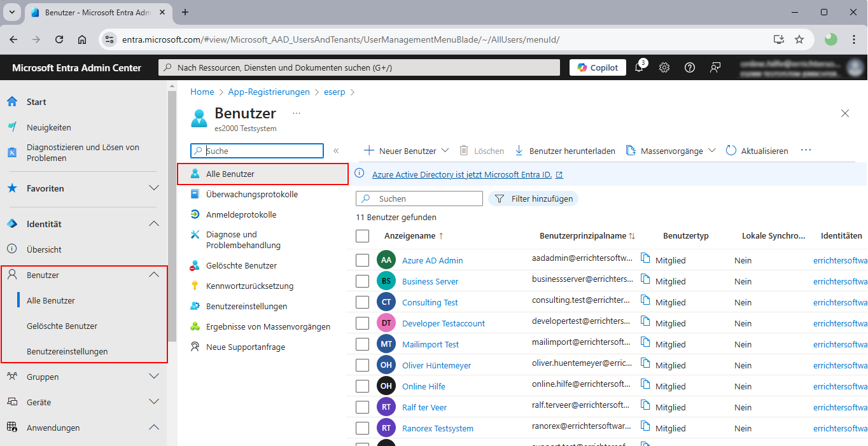Image resolution: width=868 pixels, height=446 pixels.
Task: Click the Benutzereinstellungen gear icon in blade menu
Action: click(195, 306)
